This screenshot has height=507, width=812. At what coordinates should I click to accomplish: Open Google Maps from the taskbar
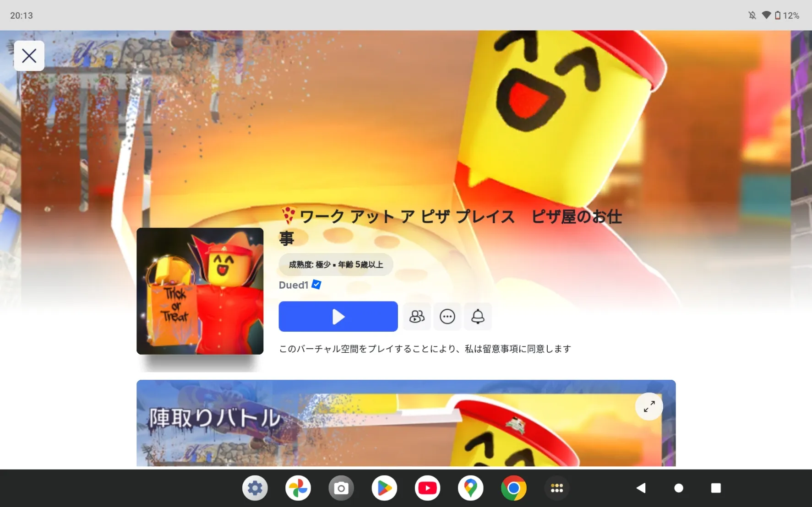(470, 488)
